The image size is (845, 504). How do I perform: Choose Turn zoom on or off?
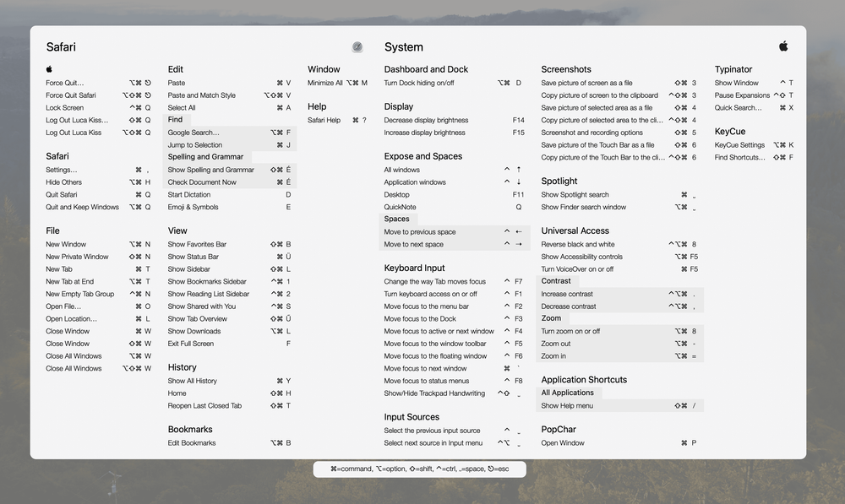619,331
